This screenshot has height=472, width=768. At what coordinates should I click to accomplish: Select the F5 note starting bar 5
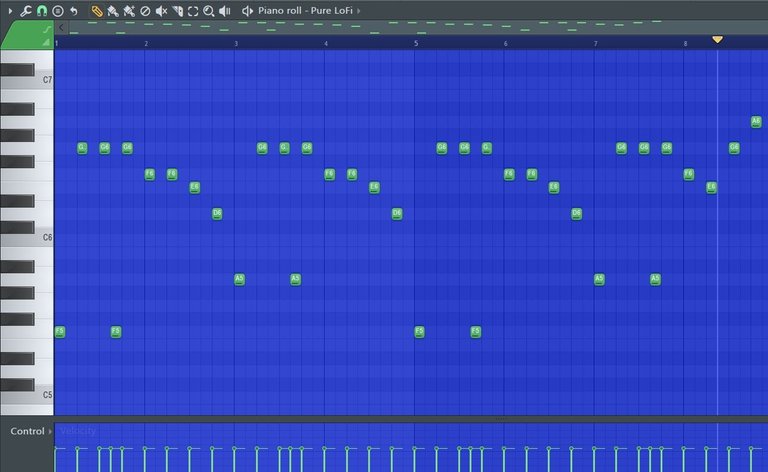tap(419, 331)
